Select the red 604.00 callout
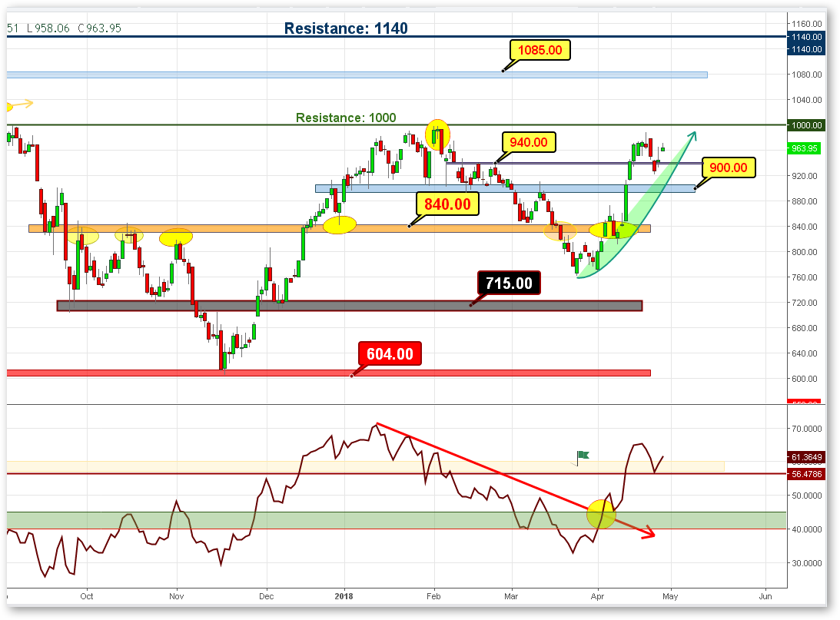Screen dimensions: 840x620 390,354
